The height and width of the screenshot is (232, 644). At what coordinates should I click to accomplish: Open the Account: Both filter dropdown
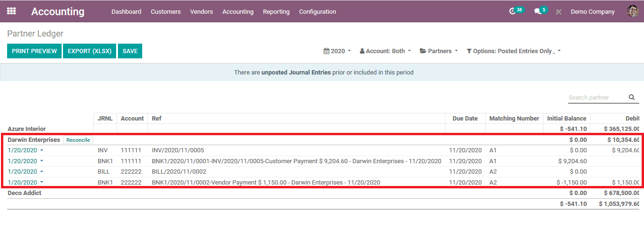click(x=385, y=51)
